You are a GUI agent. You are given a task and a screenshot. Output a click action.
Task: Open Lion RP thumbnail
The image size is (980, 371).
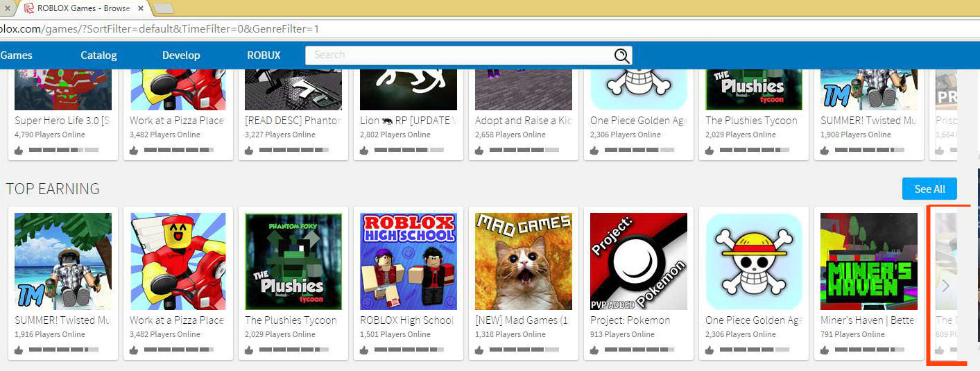pyautogui.click(x=409, y=89)
